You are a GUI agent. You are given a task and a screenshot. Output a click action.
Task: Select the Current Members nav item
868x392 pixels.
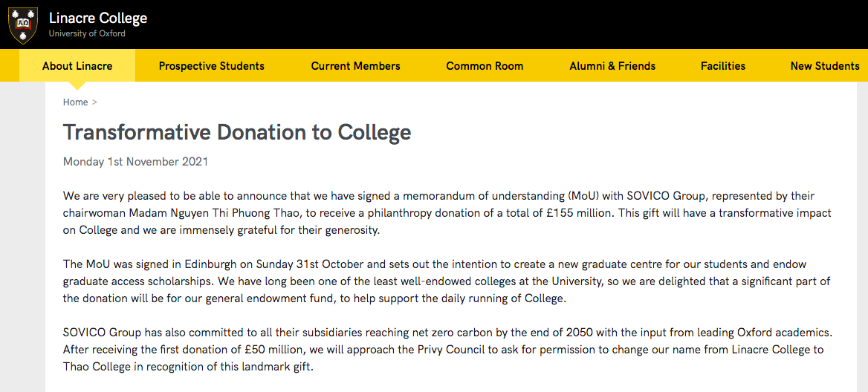[x=355, y=65]
